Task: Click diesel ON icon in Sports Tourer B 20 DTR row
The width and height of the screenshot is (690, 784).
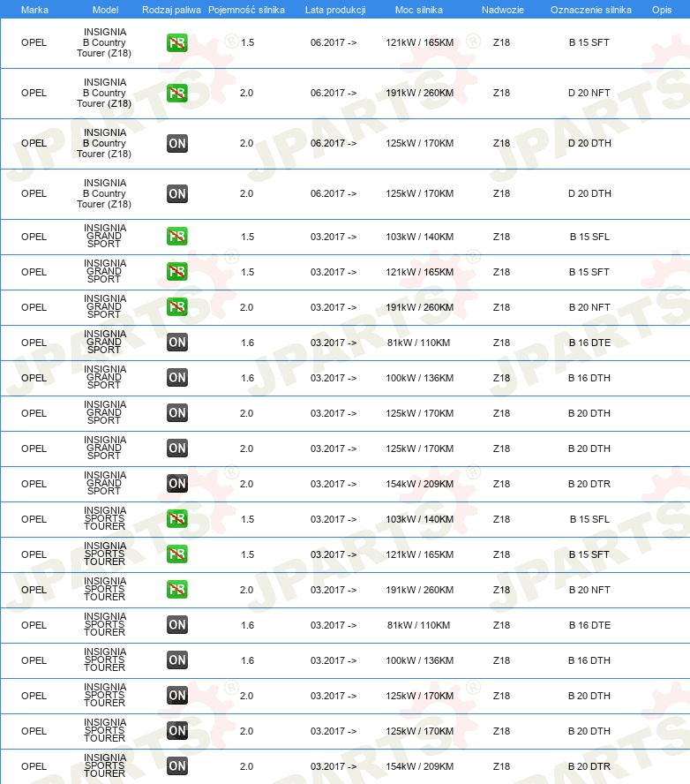Action: pyautogui.click(x=176, y=766)
